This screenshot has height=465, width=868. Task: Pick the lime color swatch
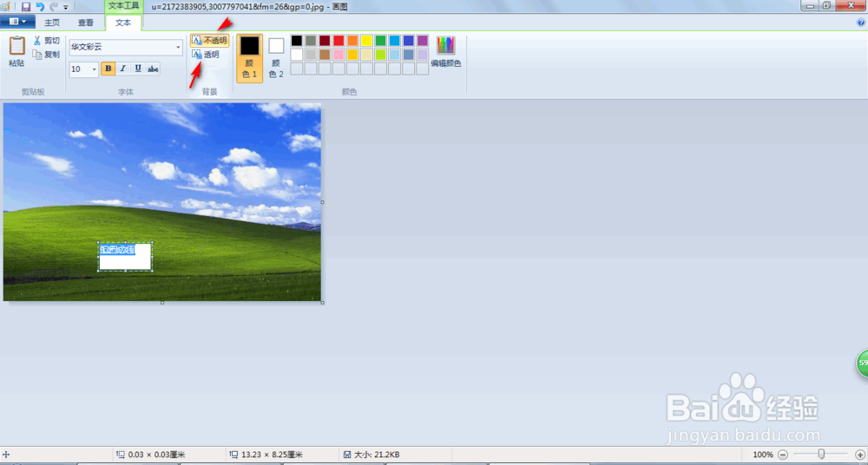(380, 55)
